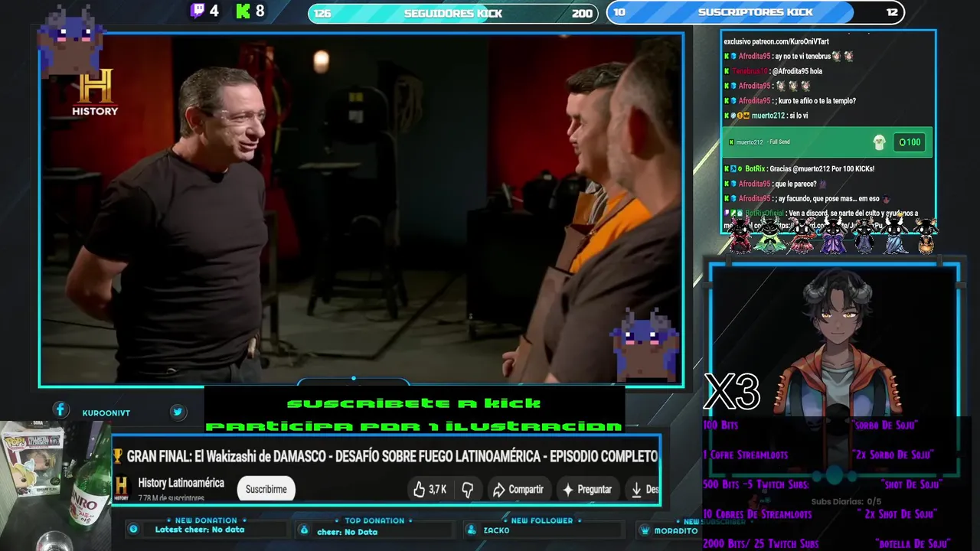This screenshot has width=980, height=551.
Task: Click the brown chibi sprite at the row's end
Action: click(926, 236)
